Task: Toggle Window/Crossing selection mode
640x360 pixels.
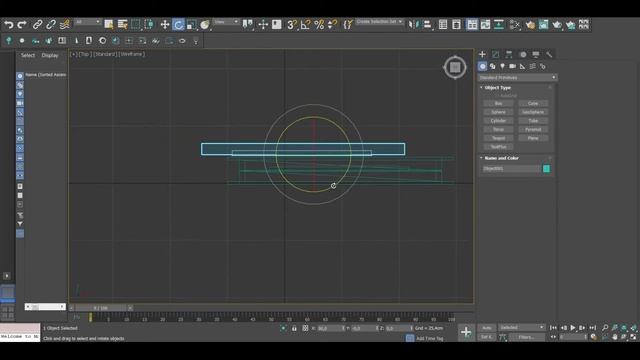Action: click(x=149, y=25)
